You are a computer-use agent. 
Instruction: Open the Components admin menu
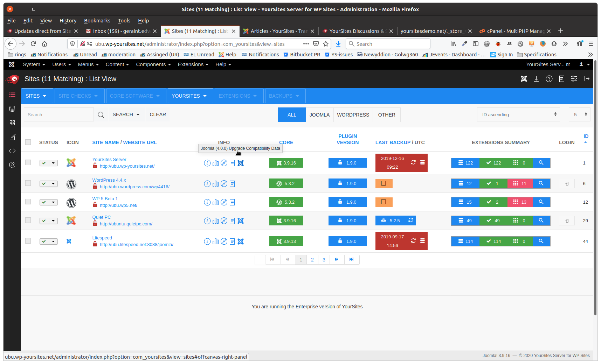pos(153,64)
